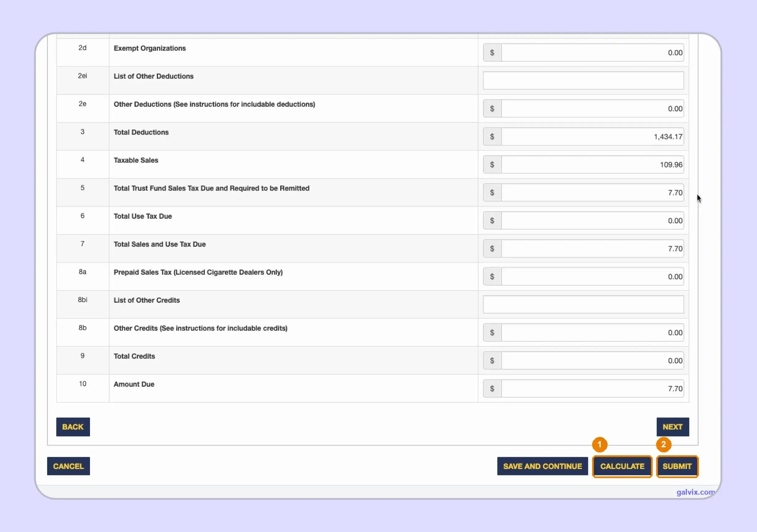Screen dimensions: 757x532
Task: Click the 'Total Credits' label
Action: [x=134, y=356]
